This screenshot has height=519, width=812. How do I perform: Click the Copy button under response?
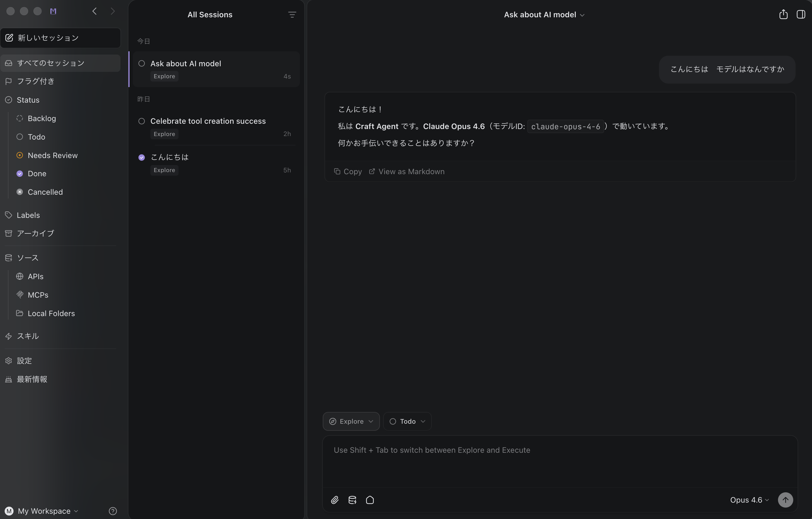(x=348, y=171)
